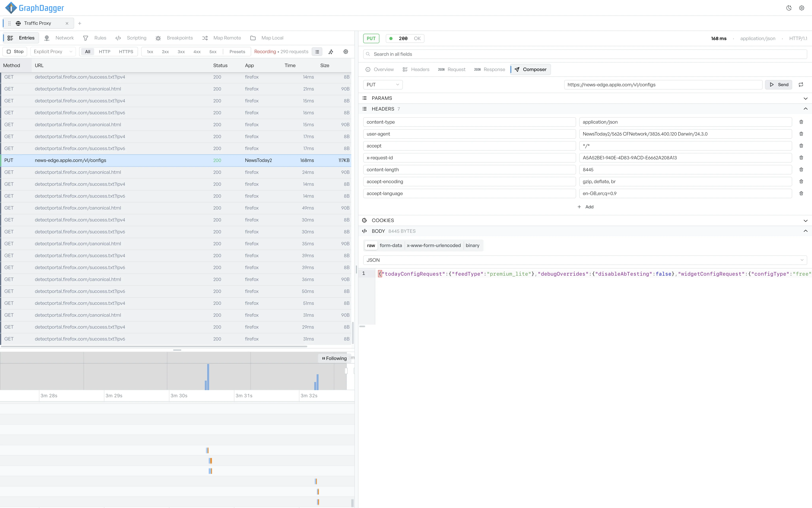
Task: Open the Presets filter menu
Action: tap(237, 52)
